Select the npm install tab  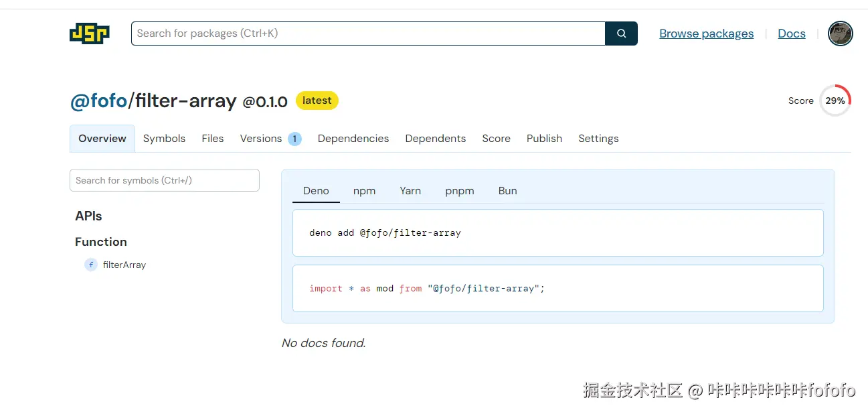[364, 191]
